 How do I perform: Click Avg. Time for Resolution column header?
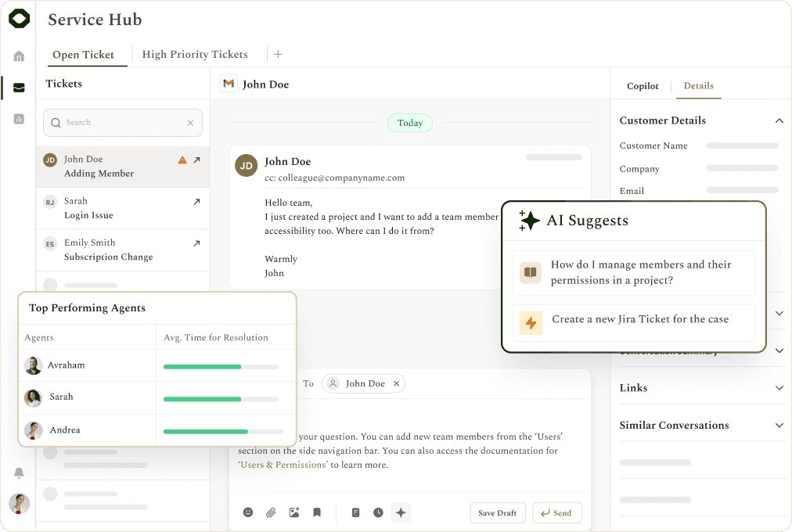click(x=216, y=338)
